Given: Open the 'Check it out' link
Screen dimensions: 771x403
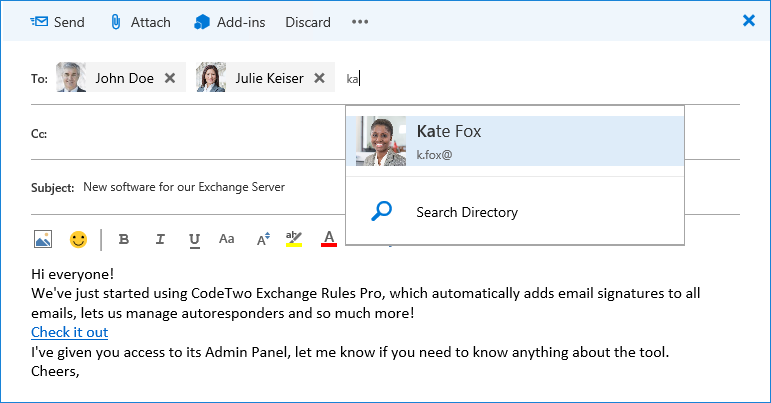Looking at the screenshot, I should point(69,333).
